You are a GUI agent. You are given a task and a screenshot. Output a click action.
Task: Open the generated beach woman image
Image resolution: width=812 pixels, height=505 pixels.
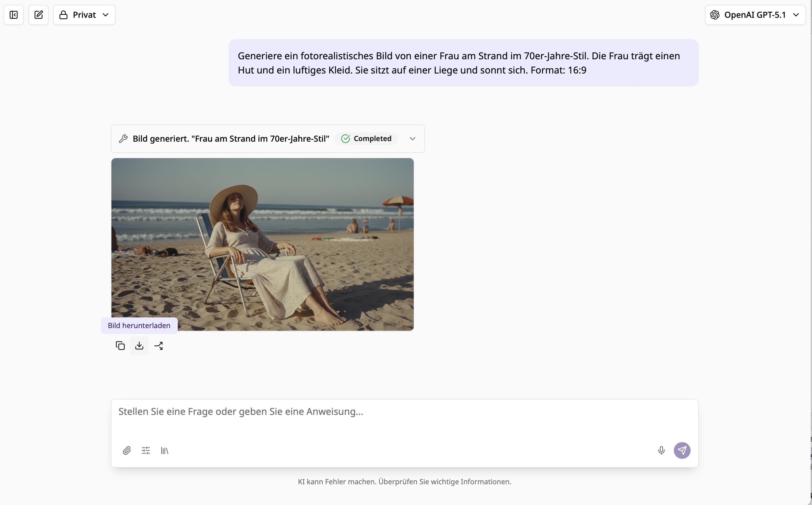click(x=263, y=244)
